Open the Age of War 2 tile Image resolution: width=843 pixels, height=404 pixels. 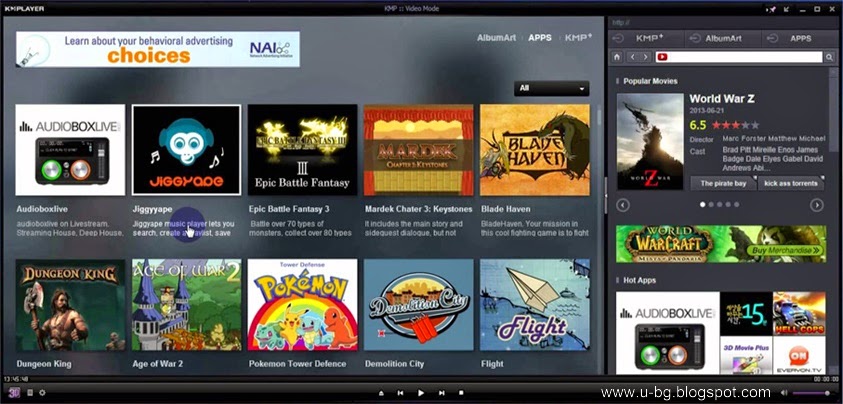pyautogui.click(x=187, y=304)
